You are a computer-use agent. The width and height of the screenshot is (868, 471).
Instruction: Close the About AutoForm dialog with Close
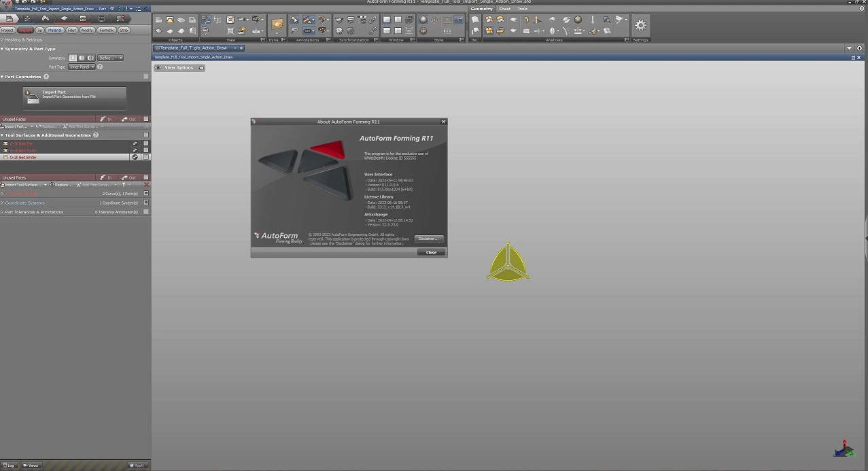[431, 252]
